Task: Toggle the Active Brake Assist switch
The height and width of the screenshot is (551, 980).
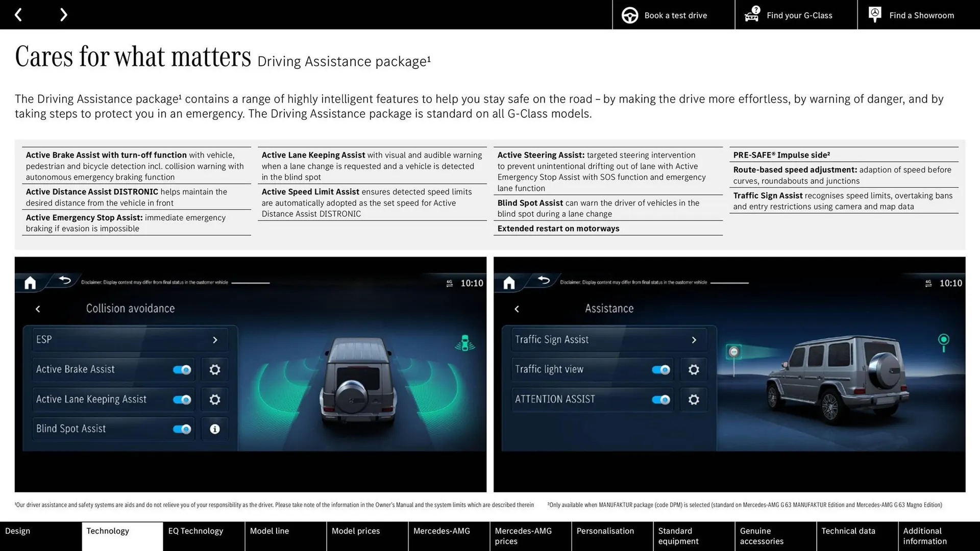Action: (x=182, y=369)
